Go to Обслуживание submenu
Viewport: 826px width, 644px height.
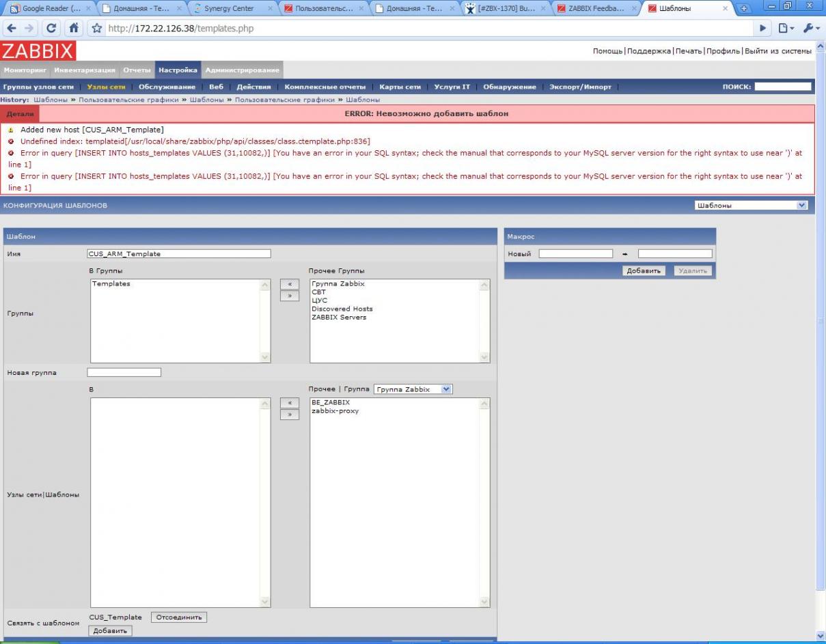[x=167, y=87]
